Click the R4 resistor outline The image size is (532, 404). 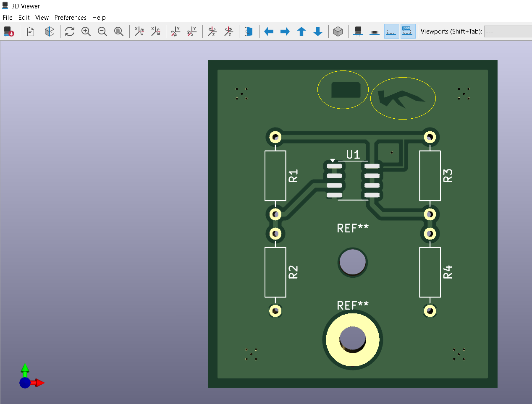coord(430,272)
